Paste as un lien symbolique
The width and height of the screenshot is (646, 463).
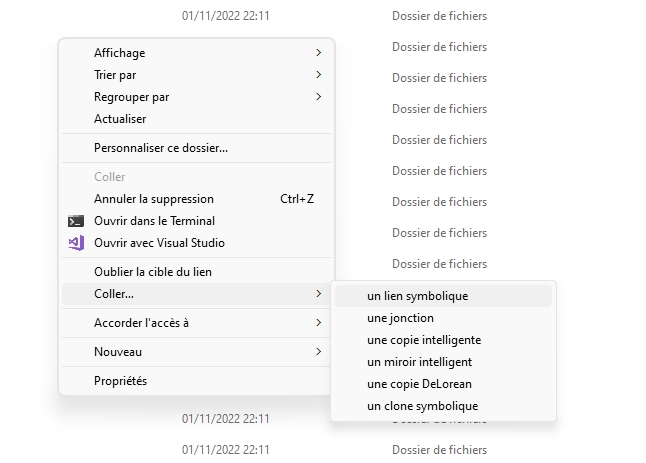point(418,296)
